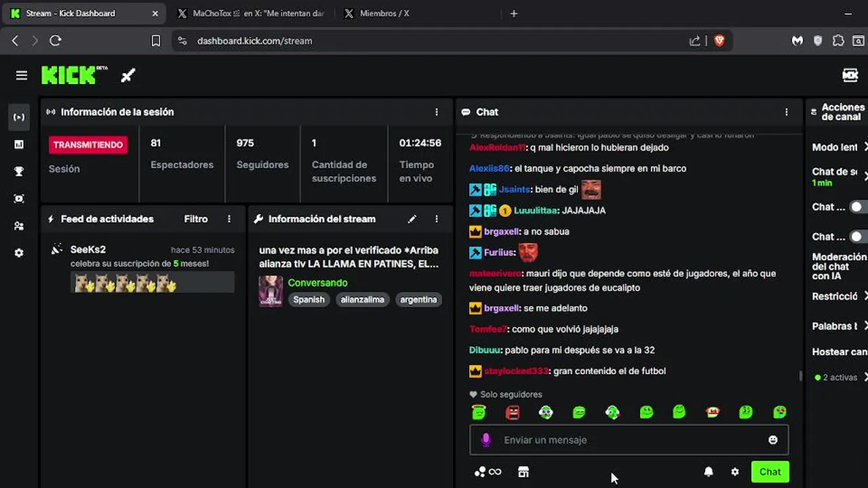Viewport: 868px width, 488px height.
Task: Open the Información del stream three-dot menu
Action: point(437,219)
